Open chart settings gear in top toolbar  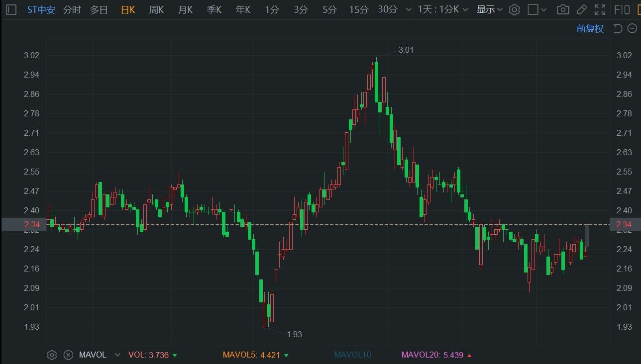pos(515,9)
